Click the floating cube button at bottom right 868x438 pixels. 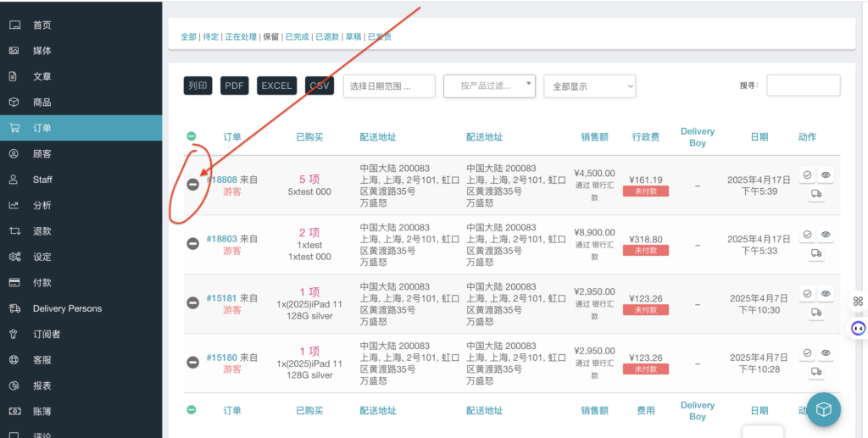(x=823, y=409)
